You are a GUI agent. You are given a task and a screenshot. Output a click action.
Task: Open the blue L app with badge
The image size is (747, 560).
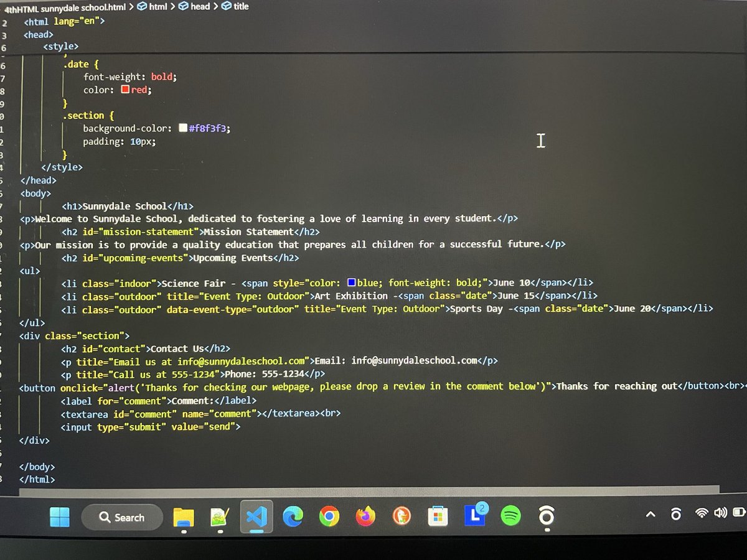475,516
